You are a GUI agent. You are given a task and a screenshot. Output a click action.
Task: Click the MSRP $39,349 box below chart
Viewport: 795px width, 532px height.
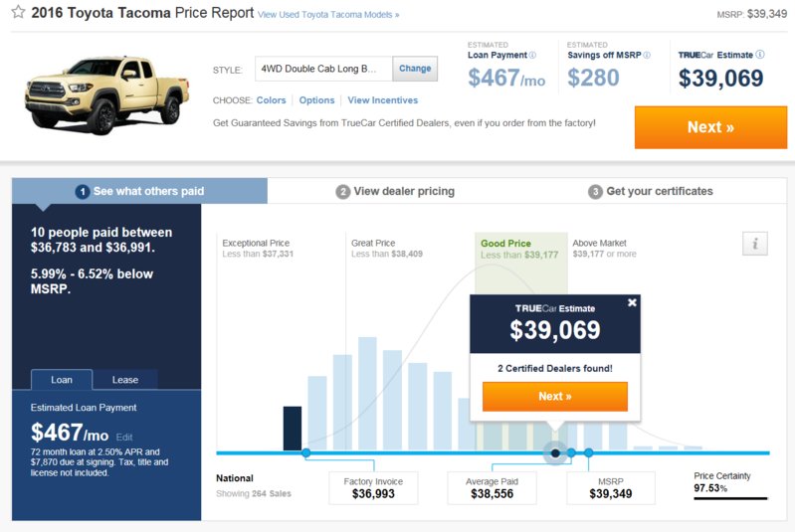pyautogui.click(x=611, y=488)
